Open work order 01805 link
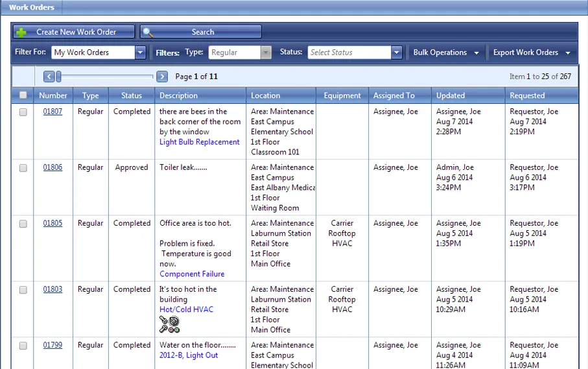This screenshot has width=588, height=369. tap(53, 223)
